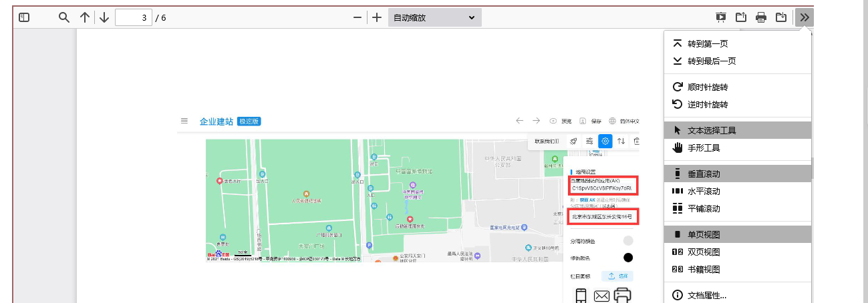Screen dimensions: 868x303
Task: Open the find-in-document search
Action: point(64,17)
